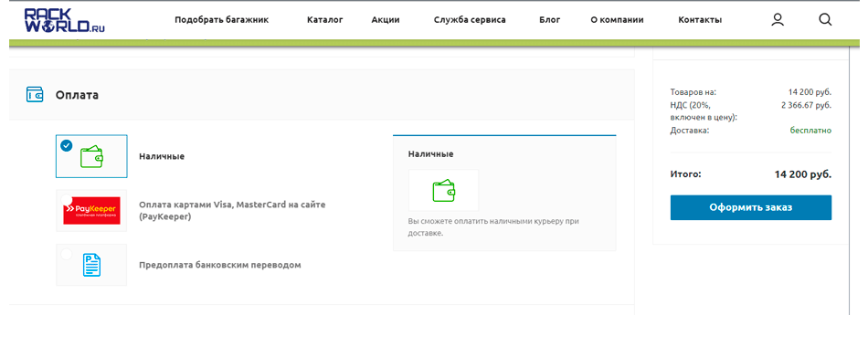This screenshot has width=868, height=347.
Task: Click бесплатно delivery value
Action: [810, 131]
